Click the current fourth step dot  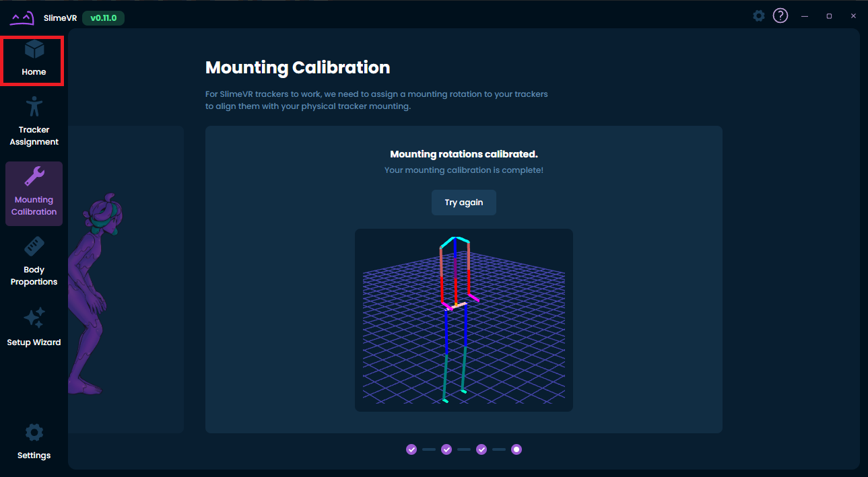coord(516,449)
